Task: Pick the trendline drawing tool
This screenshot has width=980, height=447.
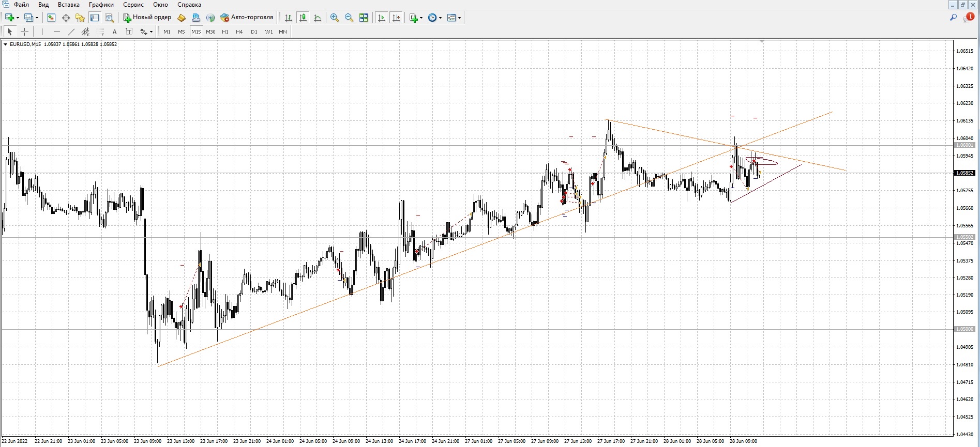Action: [71, 32]
